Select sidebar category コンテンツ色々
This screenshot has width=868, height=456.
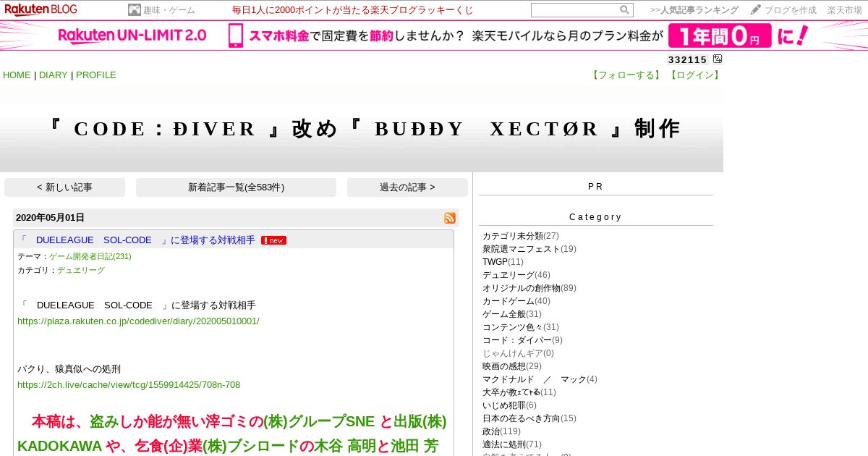pyautogui.click(x=512, y=327)
